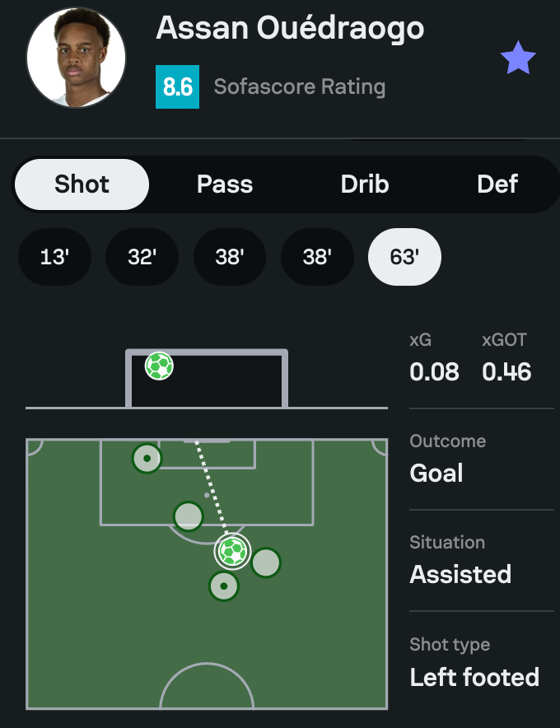Select the 13' shot chip
This screenshot has width=560, height=728.
click(x=54, y=257)
